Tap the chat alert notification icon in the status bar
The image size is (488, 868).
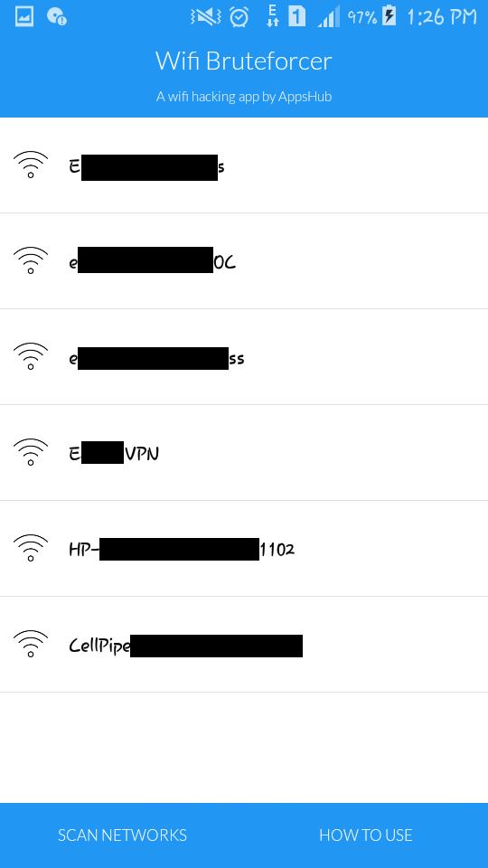57,16
